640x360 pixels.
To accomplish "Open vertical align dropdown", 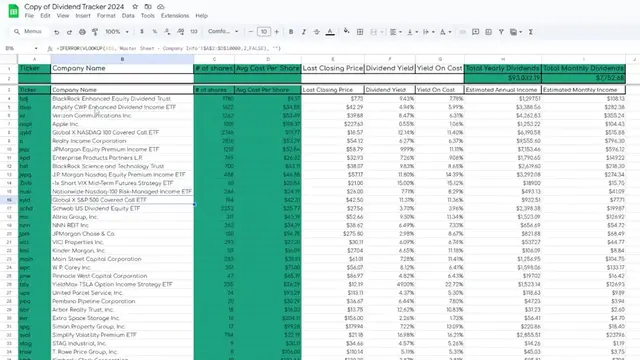I will coord(412,32).
